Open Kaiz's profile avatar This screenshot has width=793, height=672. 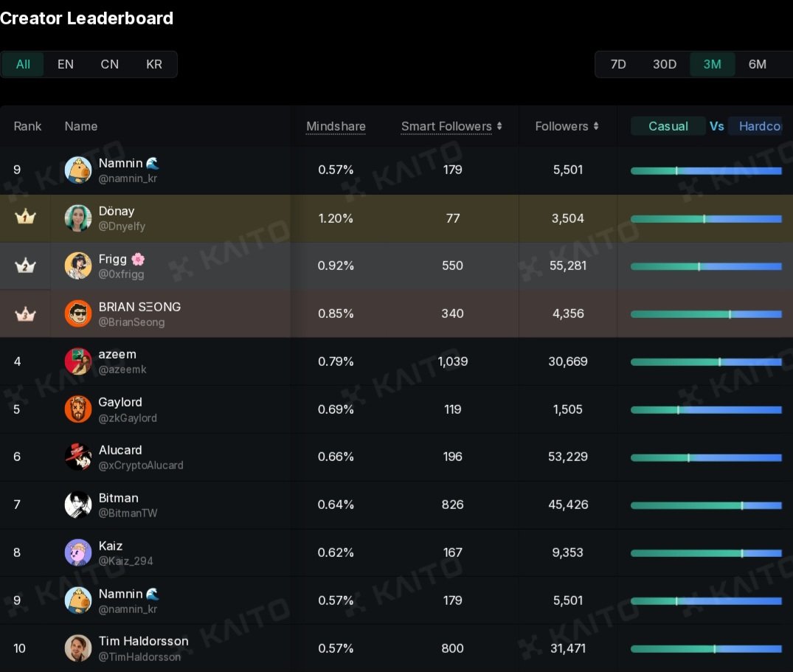coord(78,553)
